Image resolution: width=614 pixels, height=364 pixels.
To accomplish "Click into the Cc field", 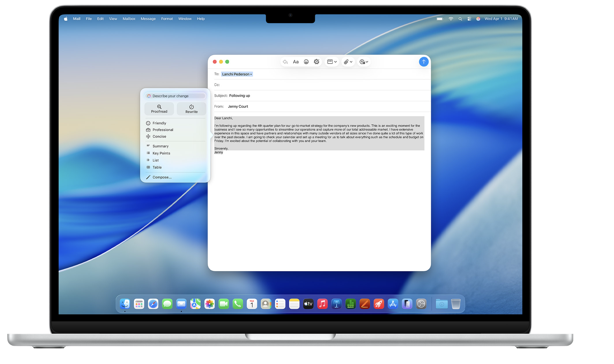I will (318, 85).
